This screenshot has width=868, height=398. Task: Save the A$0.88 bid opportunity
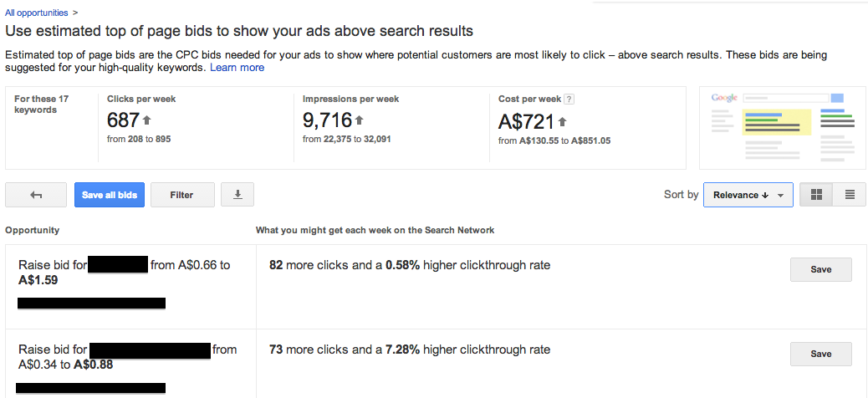click(820, 354)
